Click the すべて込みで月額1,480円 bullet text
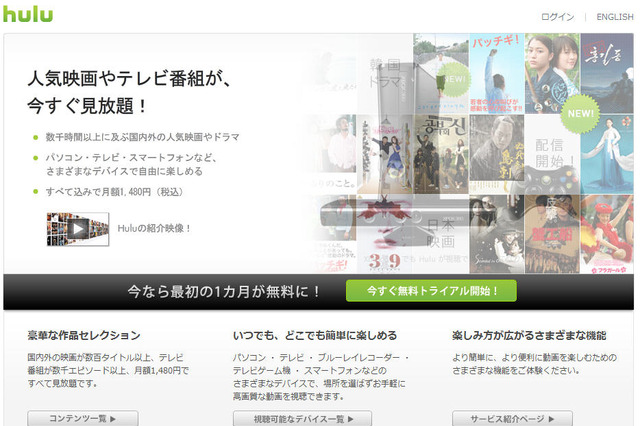Viewport: 640px width, 426px height. (114, 192)
